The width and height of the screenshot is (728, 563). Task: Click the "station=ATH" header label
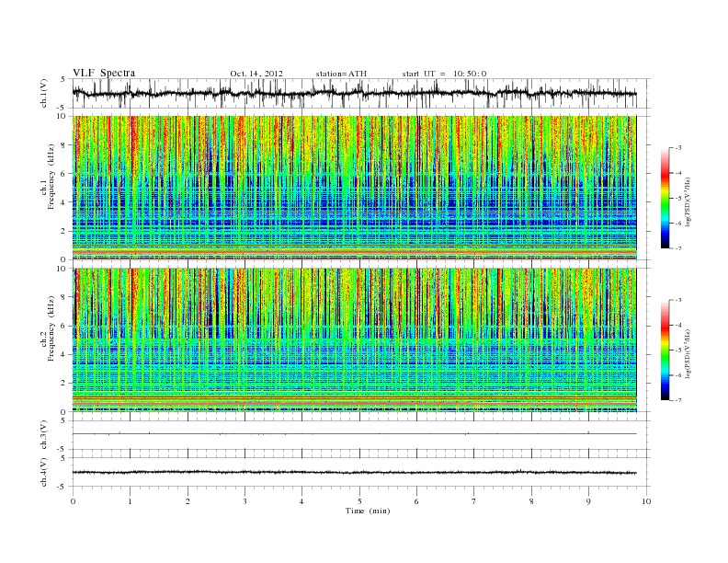tap(341, 74)
